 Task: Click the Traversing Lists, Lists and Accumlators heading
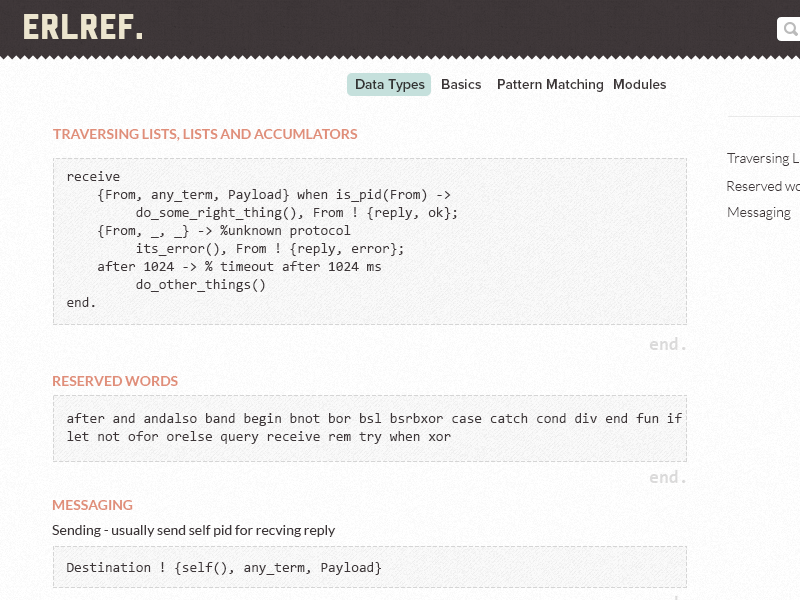(x=205, y=134)
